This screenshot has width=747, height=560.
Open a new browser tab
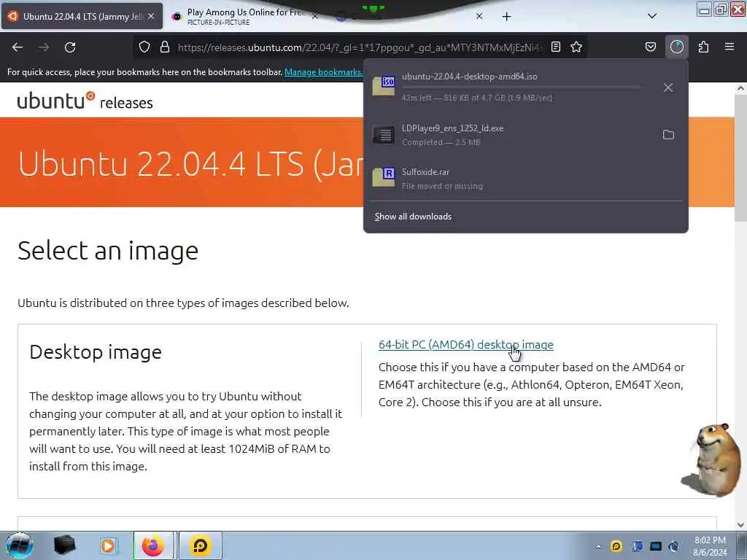[x=506, y=17]
